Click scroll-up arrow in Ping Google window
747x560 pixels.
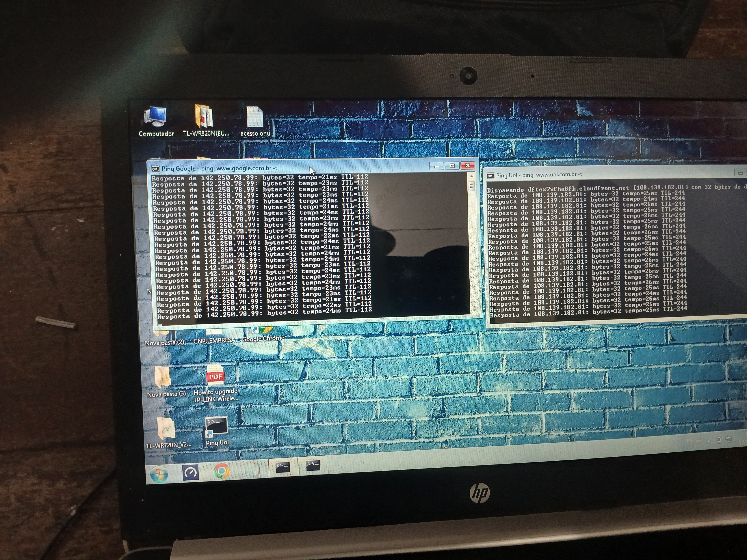point(471,176)
